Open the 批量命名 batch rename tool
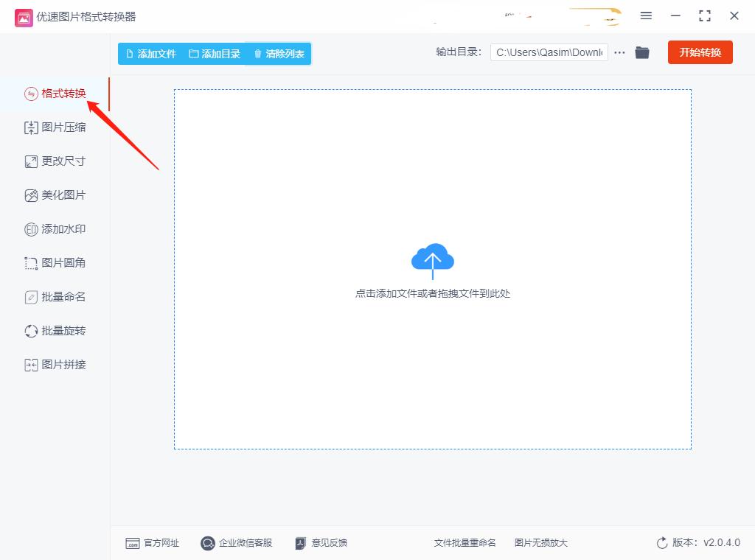 pyautogui.click(x=55, y=296)
